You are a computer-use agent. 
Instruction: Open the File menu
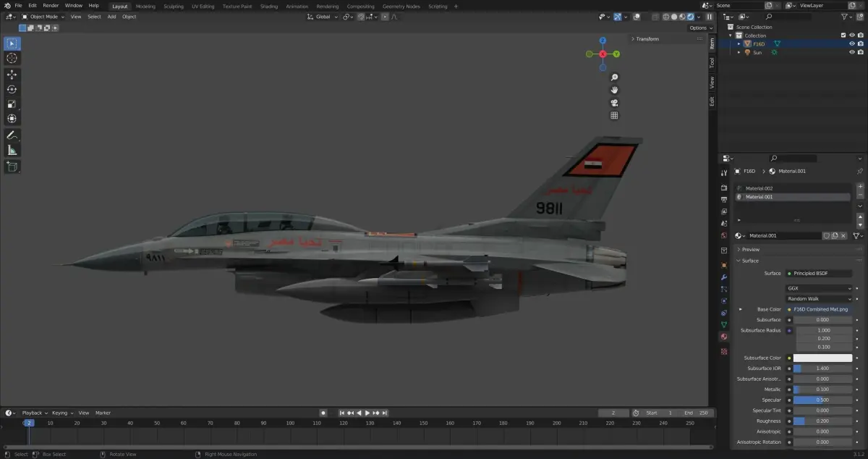18,5
